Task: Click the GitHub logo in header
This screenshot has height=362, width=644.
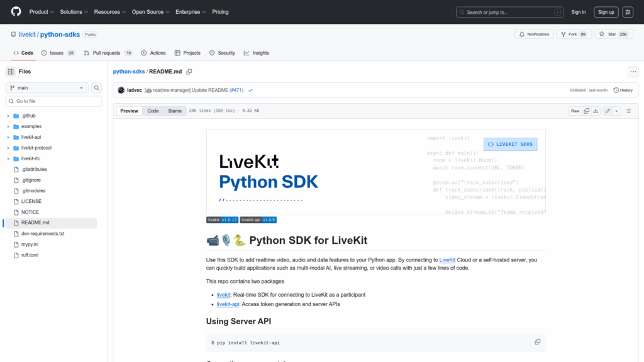Action: [16, 12]
